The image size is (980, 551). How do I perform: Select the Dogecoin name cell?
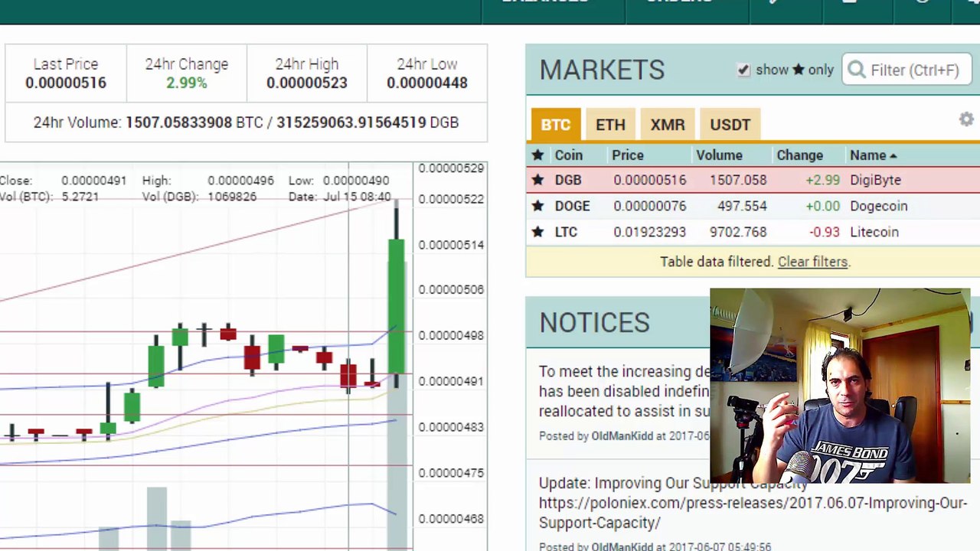coord(878,206)
